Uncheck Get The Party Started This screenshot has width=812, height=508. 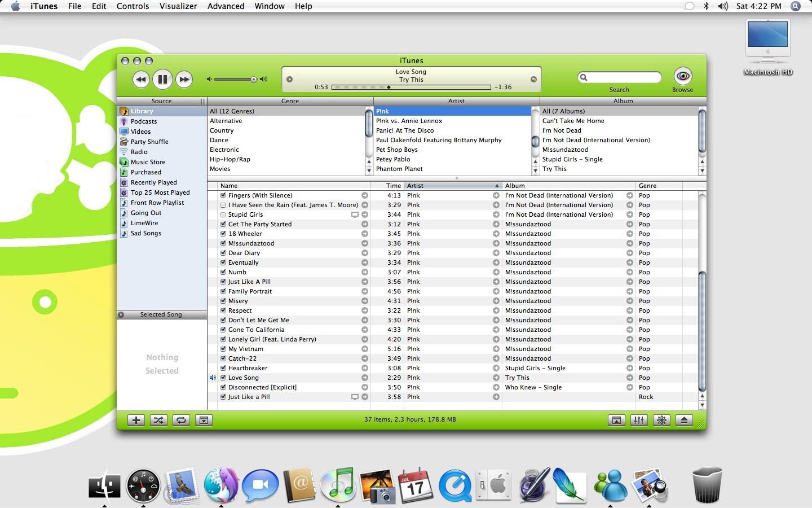pyautogui.click(x=223, y=224)
